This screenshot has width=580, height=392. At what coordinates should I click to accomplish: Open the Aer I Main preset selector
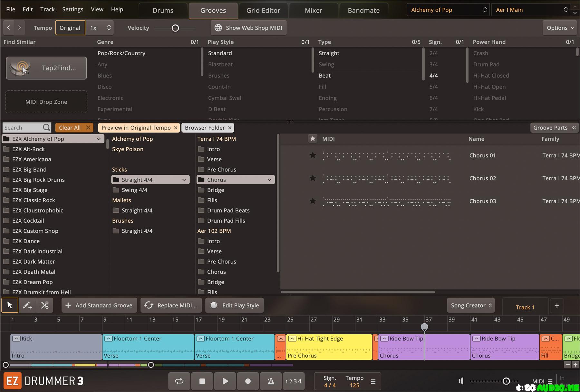531,10
